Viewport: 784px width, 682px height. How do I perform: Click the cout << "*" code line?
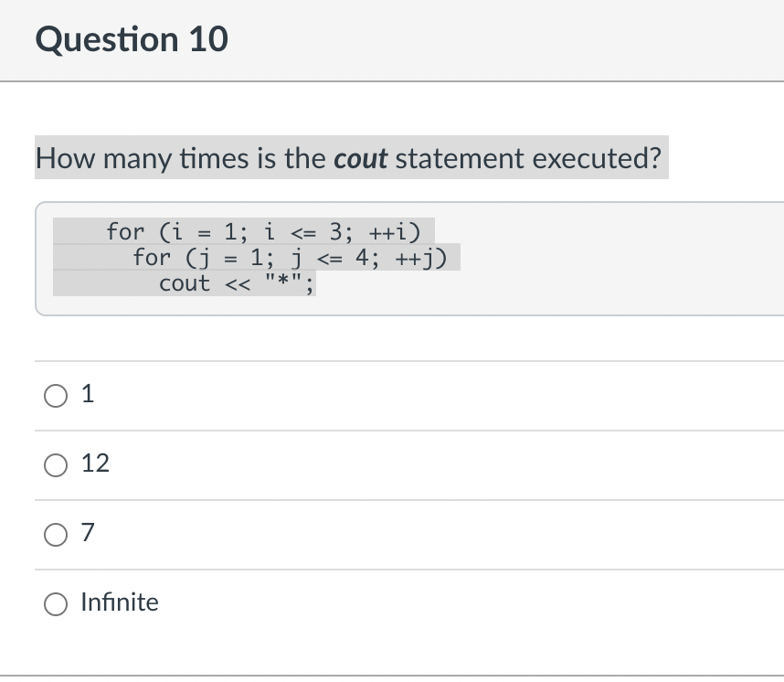[x=237, y=283]
